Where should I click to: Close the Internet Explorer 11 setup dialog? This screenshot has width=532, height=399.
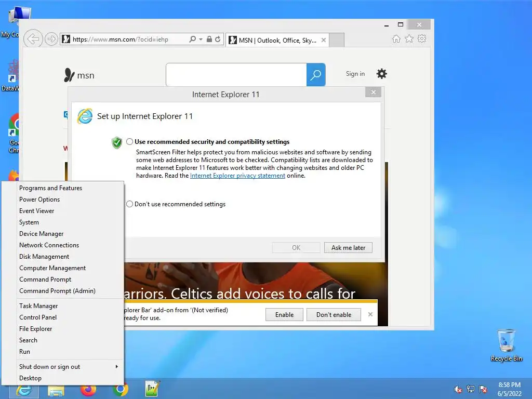pyautogui.click(x=373, y=92)
